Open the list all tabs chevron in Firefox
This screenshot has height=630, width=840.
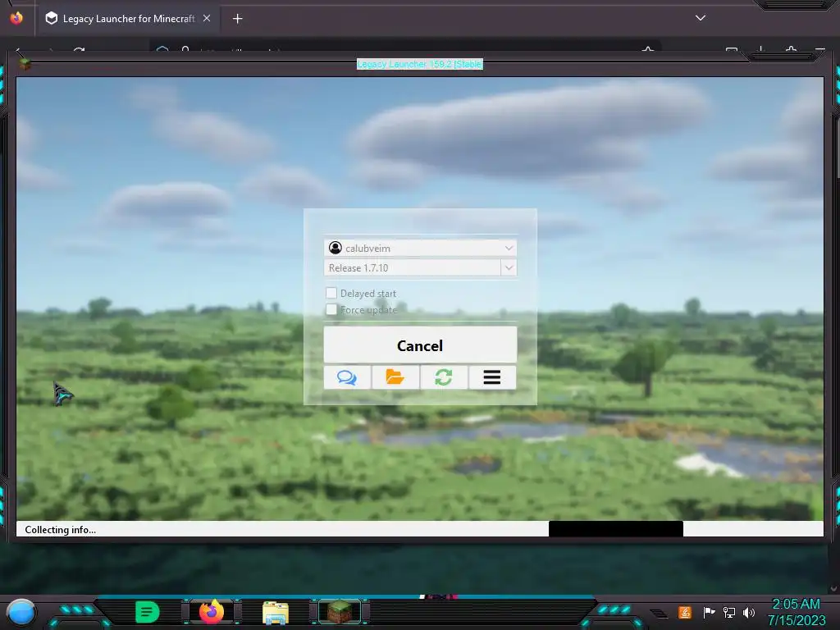701,18
